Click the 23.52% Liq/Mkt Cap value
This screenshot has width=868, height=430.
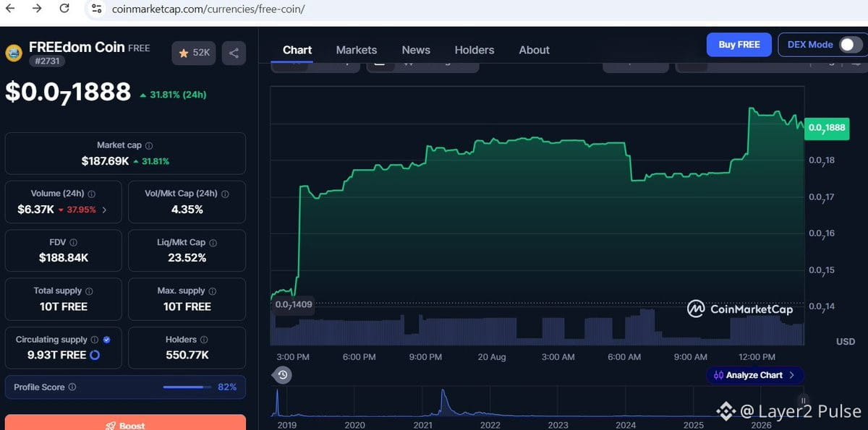tap(187, 258)
